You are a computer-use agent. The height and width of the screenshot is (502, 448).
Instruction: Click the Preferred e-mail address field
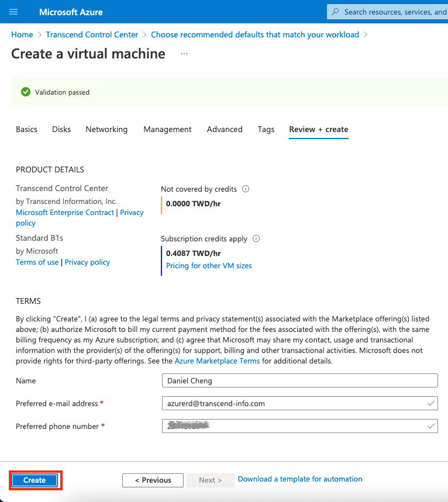(300, 403)
